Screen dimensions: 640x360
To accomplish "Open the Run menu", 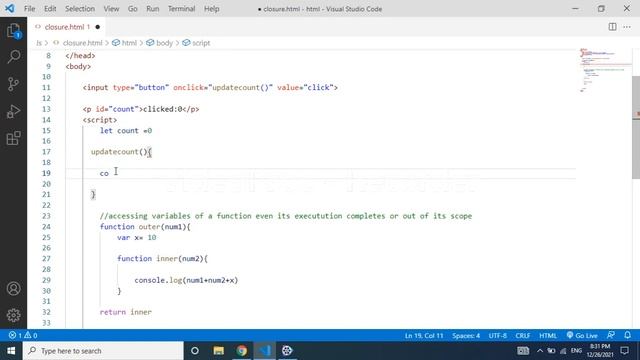I will [x=153, y=9].
